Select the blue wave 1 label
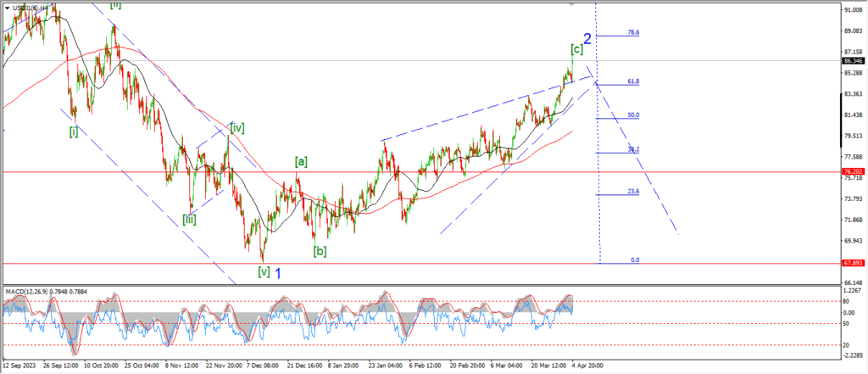 pyautogui.click(x=278, y=272)
